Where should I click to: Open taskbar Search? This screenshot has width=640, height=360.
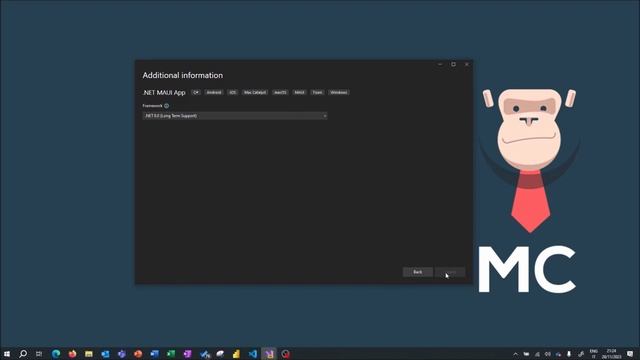[23, 354]
